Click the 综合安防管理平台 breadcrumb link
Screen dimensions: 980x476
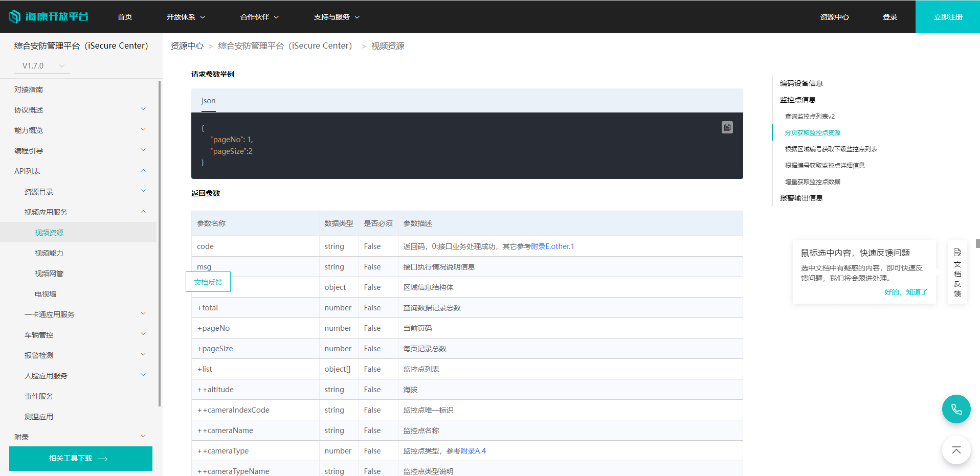point(285,46)
